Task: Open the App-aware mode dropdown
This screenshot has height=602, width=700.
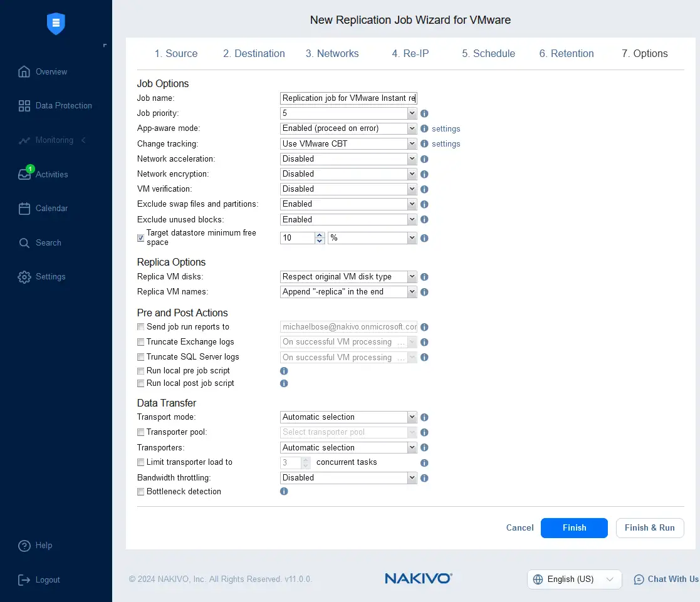Action: [348, 128]
